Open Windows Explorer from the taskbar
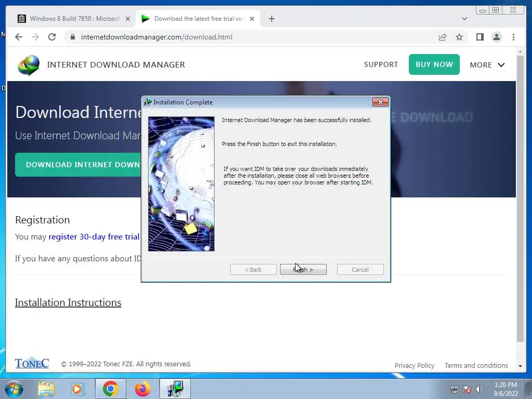 (46, 389)
